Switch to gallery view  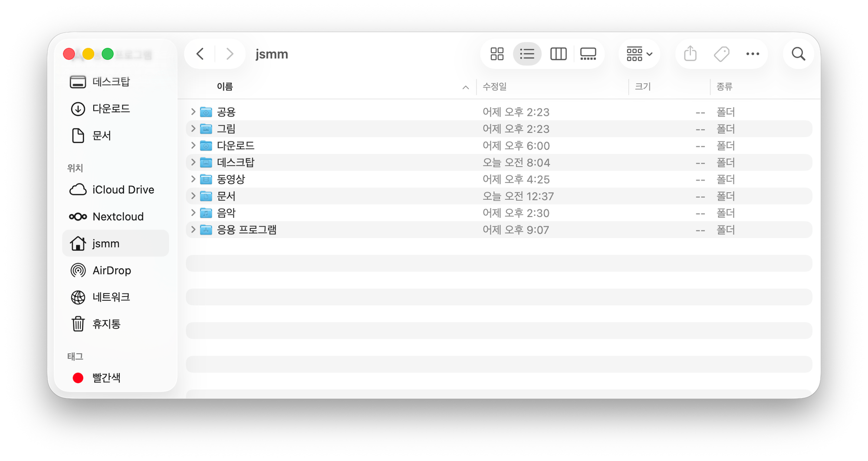pos(588,54)
